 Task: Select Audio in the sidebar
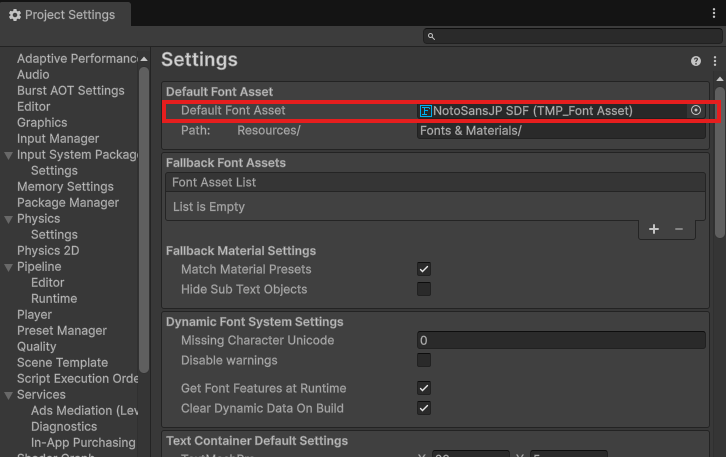(x=33, y=75)
